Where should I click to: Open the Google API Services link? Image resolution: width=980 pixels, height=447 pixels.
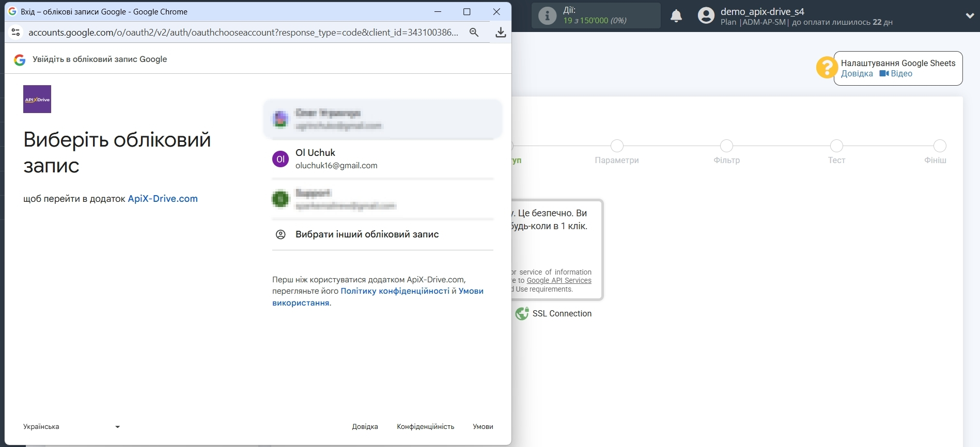point(559,281)
